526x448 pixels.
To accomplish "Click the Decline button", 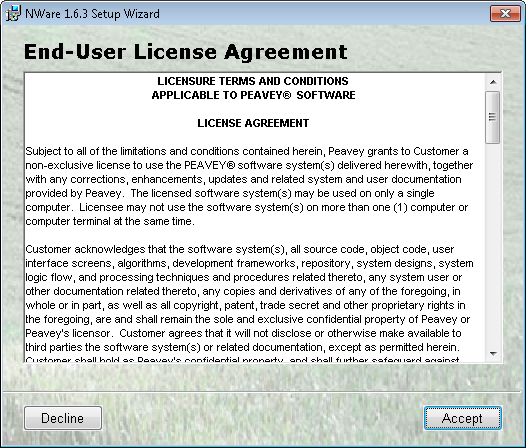I will coord(63,418).
